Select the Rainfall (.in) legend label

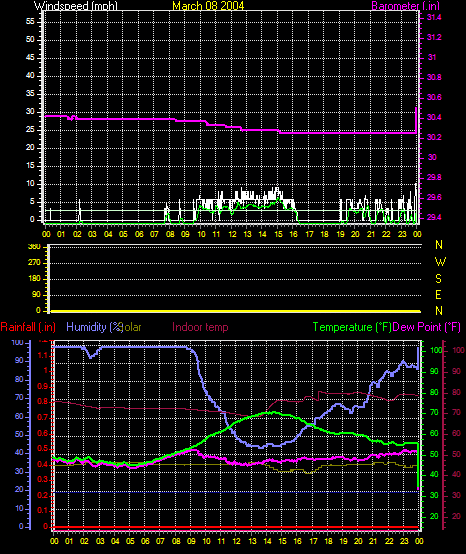pyautogui.click(x=28, y=327)
